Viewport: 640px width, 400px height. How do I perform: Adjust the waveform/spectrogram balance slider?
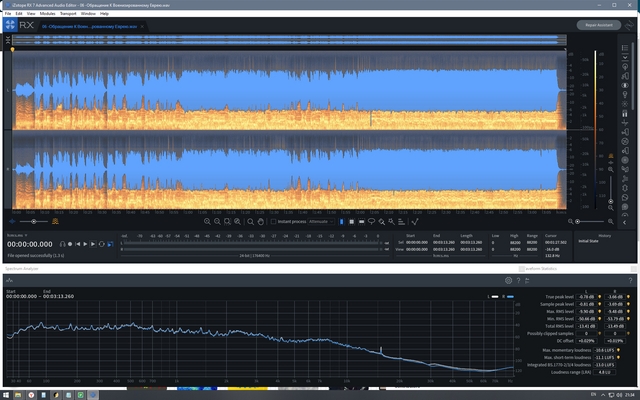36,221
